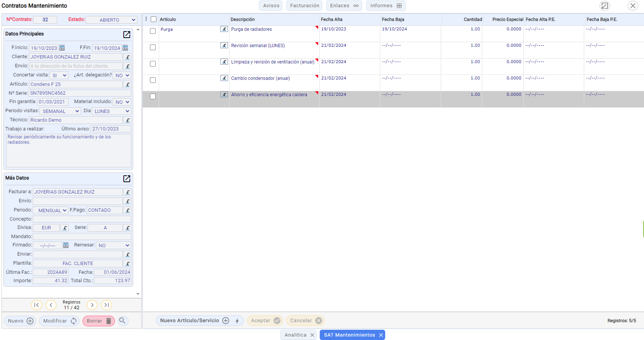Pop out the Datos Principales panel
The height and width of the screenshot is (340, 644).
(127, 35)
